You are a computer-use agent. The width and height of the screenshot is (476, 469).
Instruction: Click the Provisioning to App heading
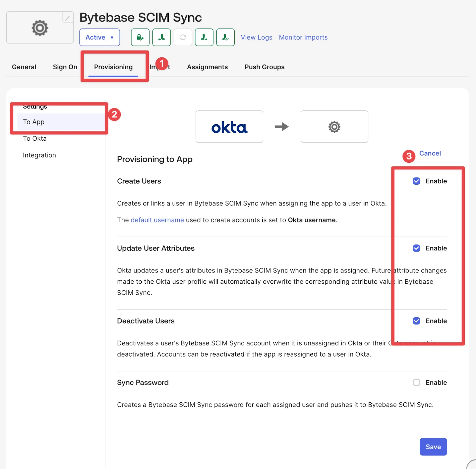[x=155, y=159]
